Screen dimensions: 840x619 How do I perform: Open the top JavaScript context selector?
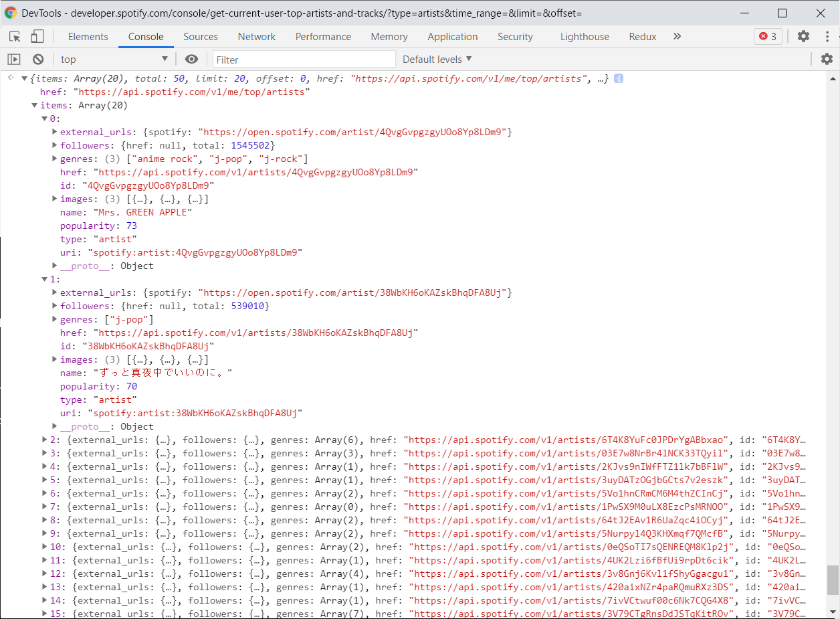(x=114, y=60)
